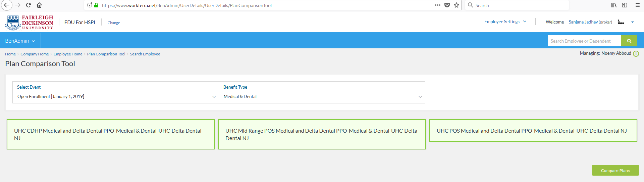This screenshot has height=182, width=644.
Task: Focus the Search Employee or Dependent field
Action: click(x=584, y=41)
